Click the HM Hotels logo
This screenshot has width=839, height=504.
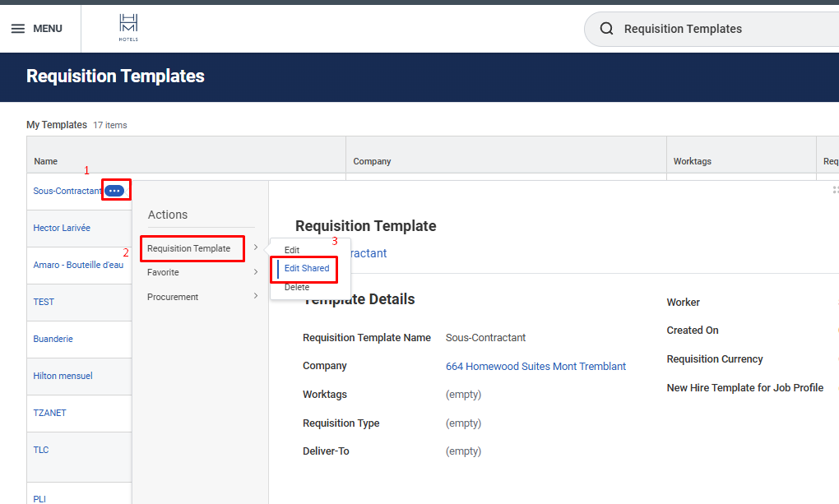pos(128,28)
